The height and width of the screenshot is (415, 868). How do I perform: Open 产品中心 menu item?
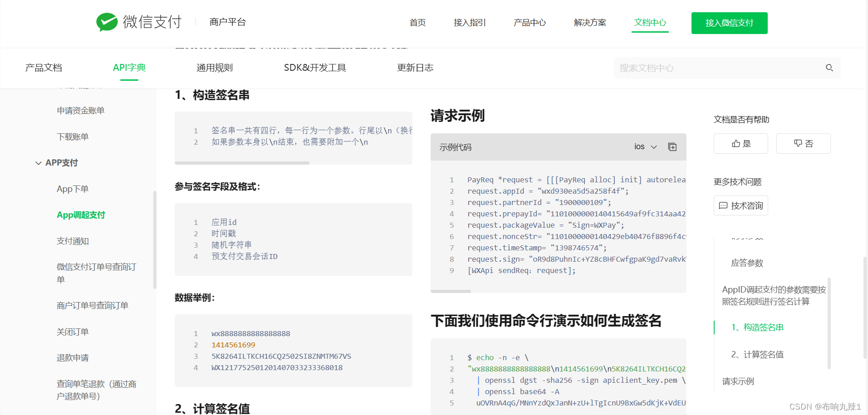pos(530,23)
